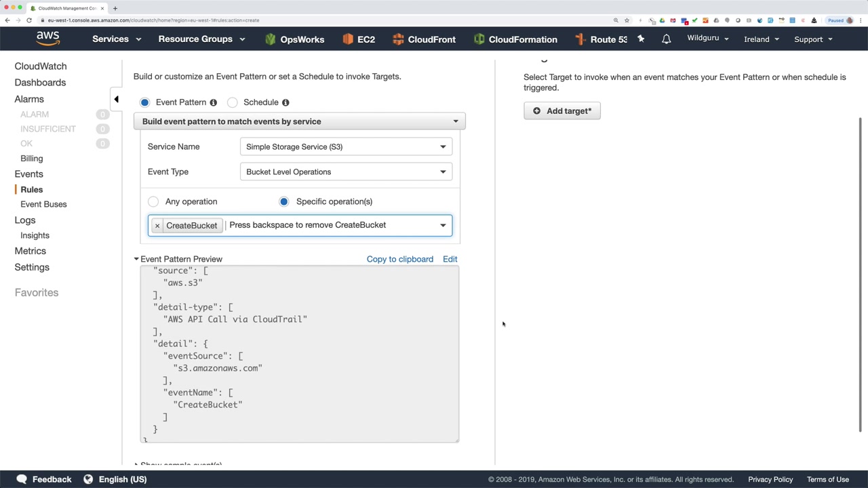868x488 pixels.
Task: Click the Schedule info icon
Action: click(x=285, y=102)
